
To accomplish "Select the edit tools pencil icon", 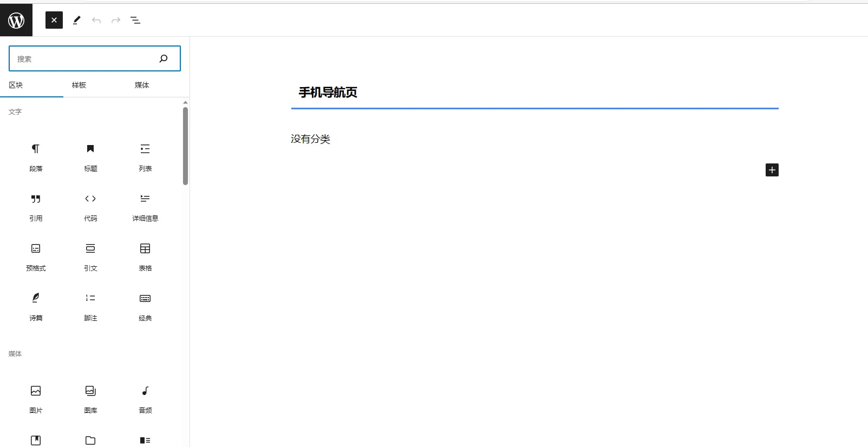I will (77, 20).
